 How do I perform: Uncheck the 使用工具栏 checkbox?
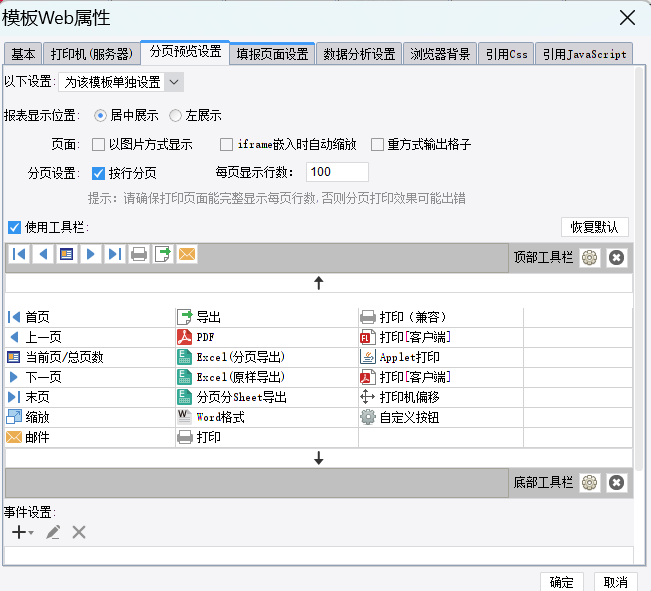(x=14, y=227)
